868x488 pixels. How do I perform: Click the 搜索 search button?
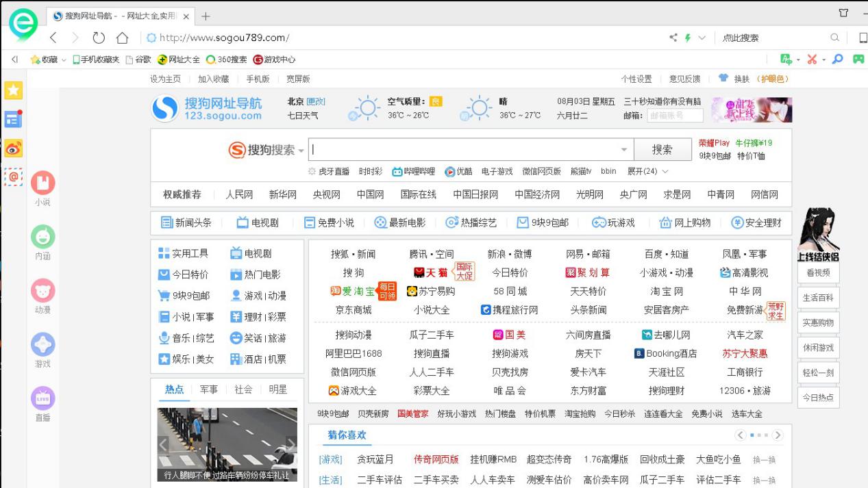[x=662, y=149]
